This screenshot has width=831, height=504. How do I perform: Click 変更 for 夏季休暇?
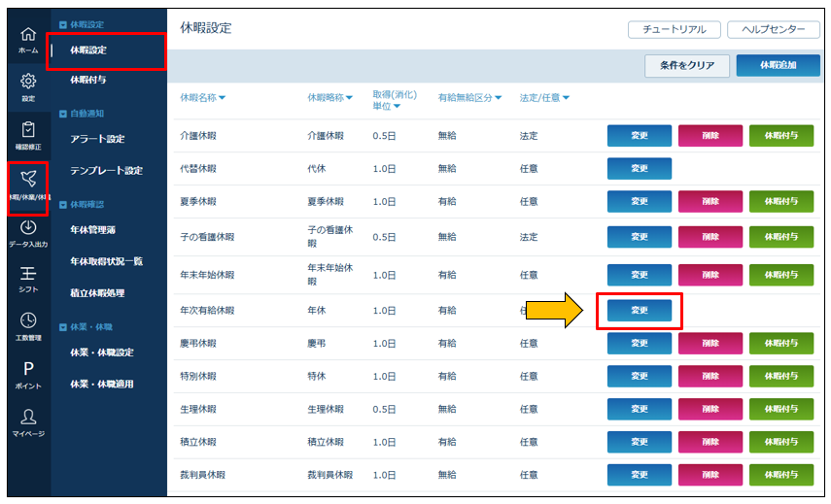click(x=640, y=201)
